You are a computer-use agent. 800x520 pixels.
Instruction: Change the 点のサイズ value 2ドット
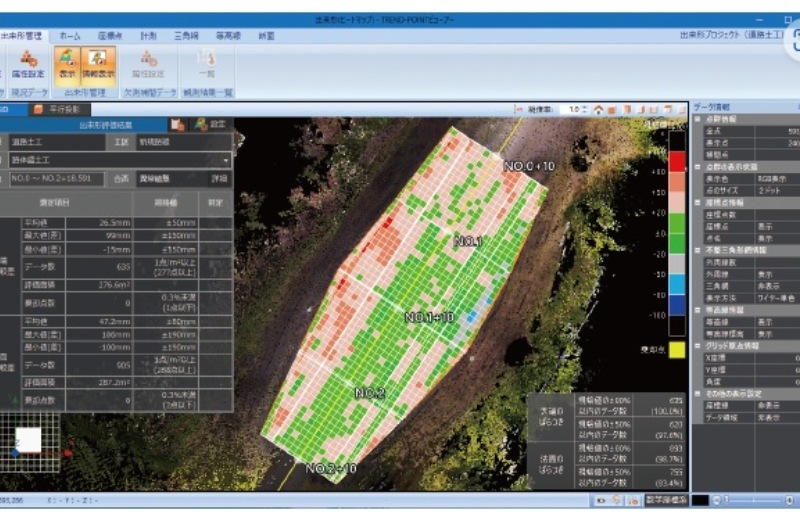click(x=777, y=191)
